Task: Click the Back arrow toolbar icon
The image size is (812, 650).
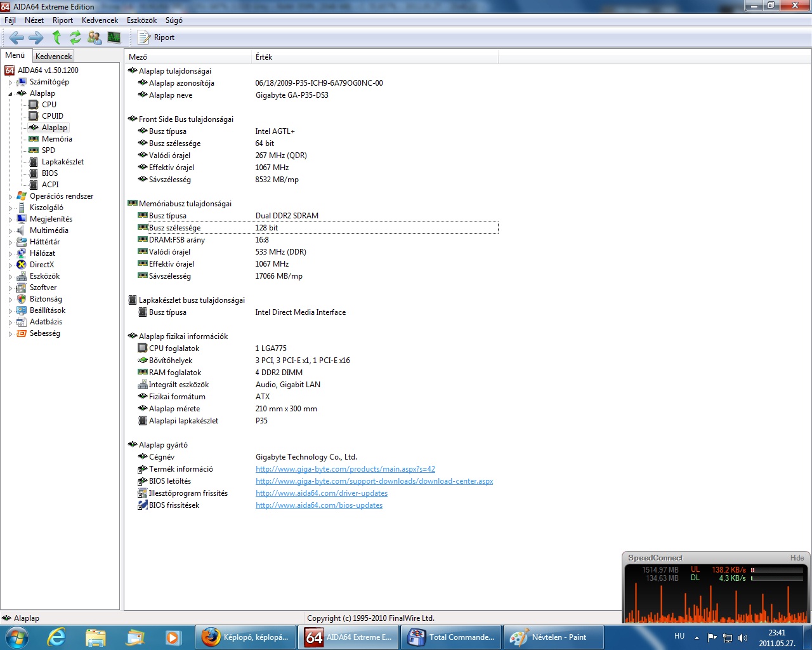Action: pyautogui.click(x=17, y=37)
